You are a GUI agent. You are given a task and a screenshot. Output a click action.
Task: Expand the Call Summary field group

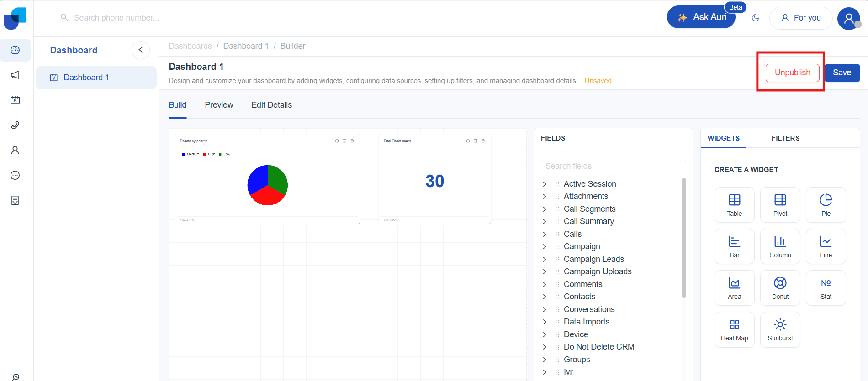pyautogui.click(x=544, y=221)
